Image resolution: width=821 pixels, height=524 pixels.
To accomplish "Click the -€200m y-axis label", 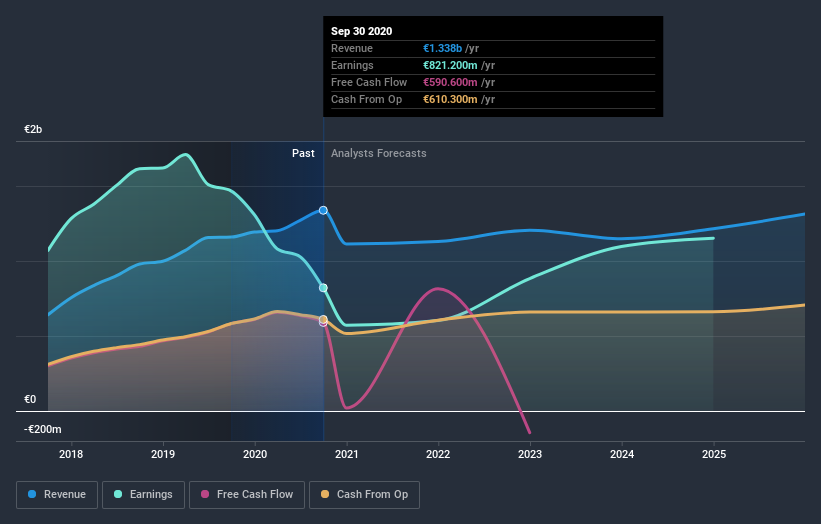I will click(x=42, y=429).
